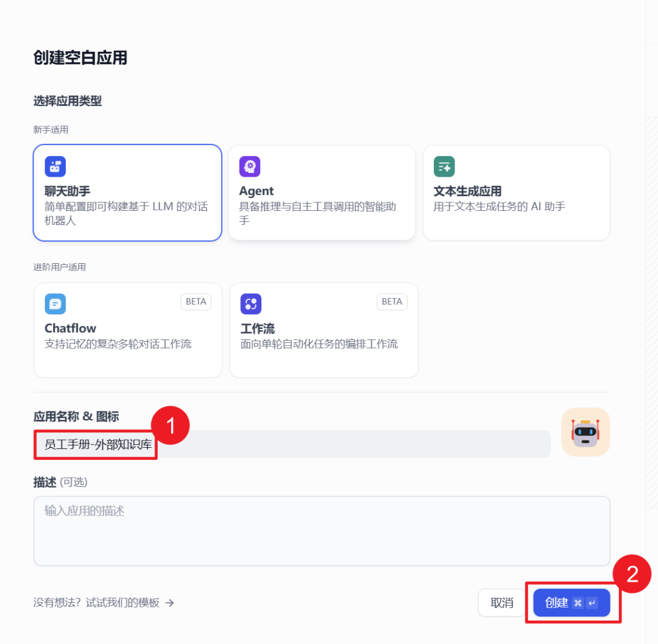The image size is (658, 644).
Task: Click the purple Agent app icon
Action: click(250, 166)
